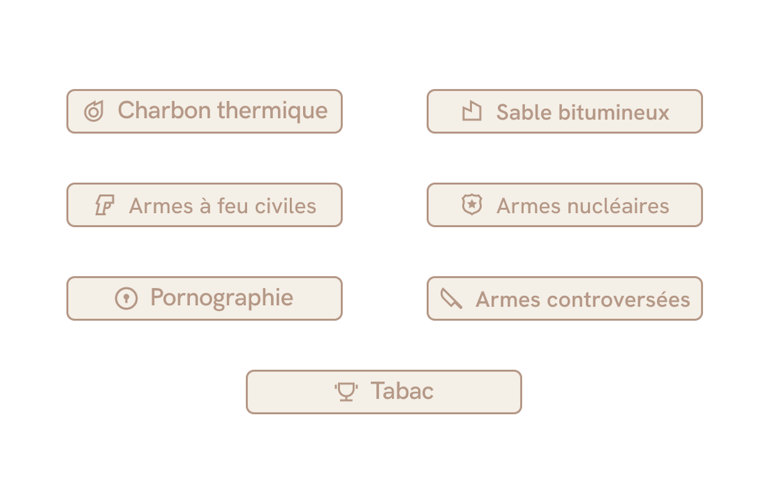Click the factory icon next to Sable bitumineux
The image size is (768, 503).
coord(472,111)
